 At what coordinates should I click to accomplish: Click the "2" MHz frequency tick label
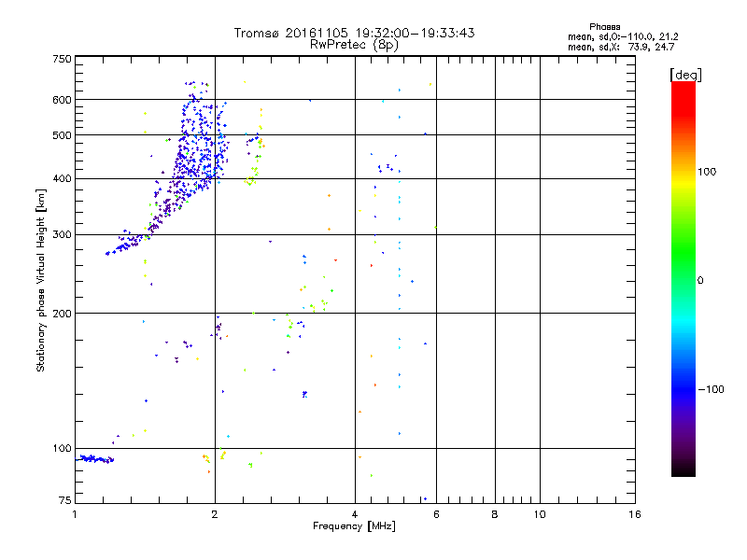(x=215, y=514)
